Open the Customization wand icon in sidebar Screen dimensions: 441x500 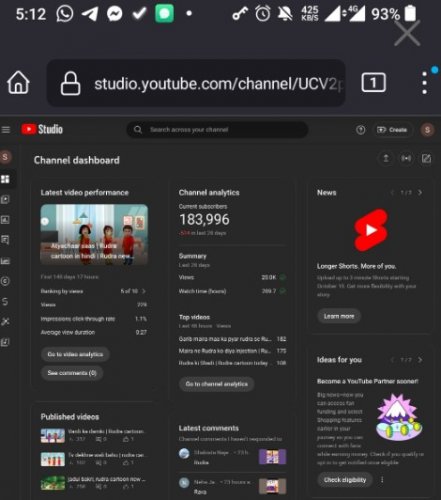point(5,322)
